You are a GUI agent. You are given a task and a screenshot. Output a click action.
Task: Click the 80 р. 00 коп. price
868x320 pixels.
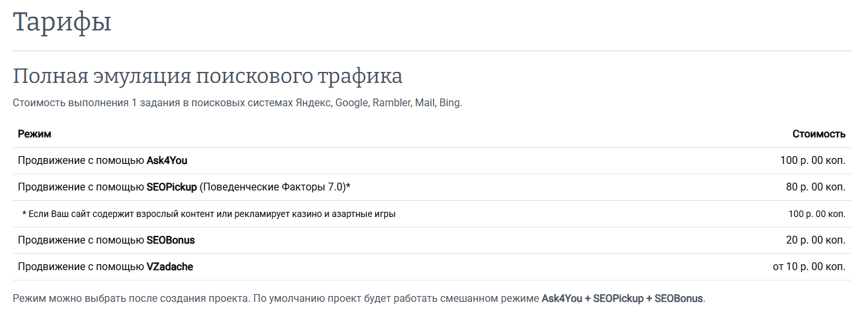click(x=816, y=187)
